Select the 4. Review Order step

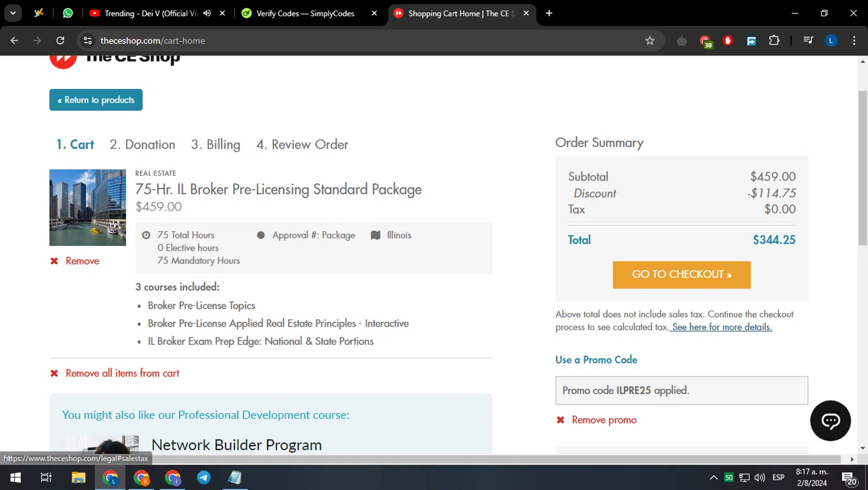pyautogui.click(x=302, y=145)
